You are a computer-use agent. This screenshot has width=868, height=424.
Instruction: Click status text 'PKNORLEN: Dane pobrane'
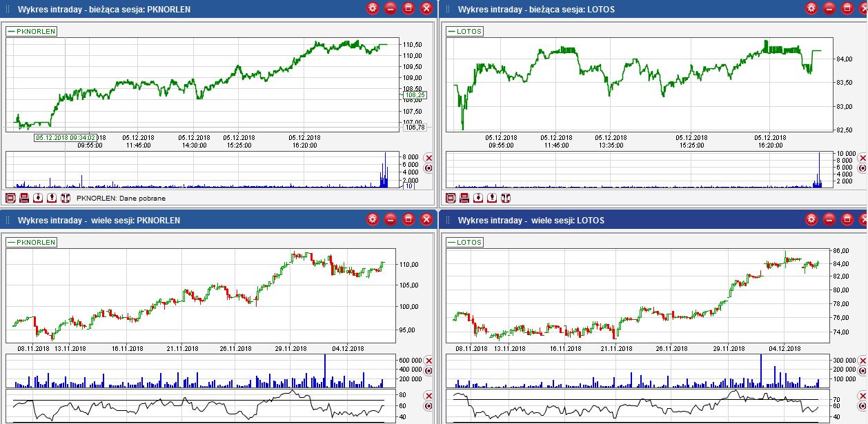coord(121,198)
